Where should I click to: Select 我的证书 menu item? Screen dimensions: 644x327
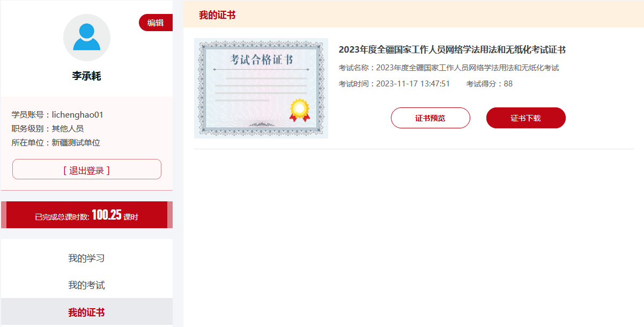pyautogui.click(x=87, y=312)
